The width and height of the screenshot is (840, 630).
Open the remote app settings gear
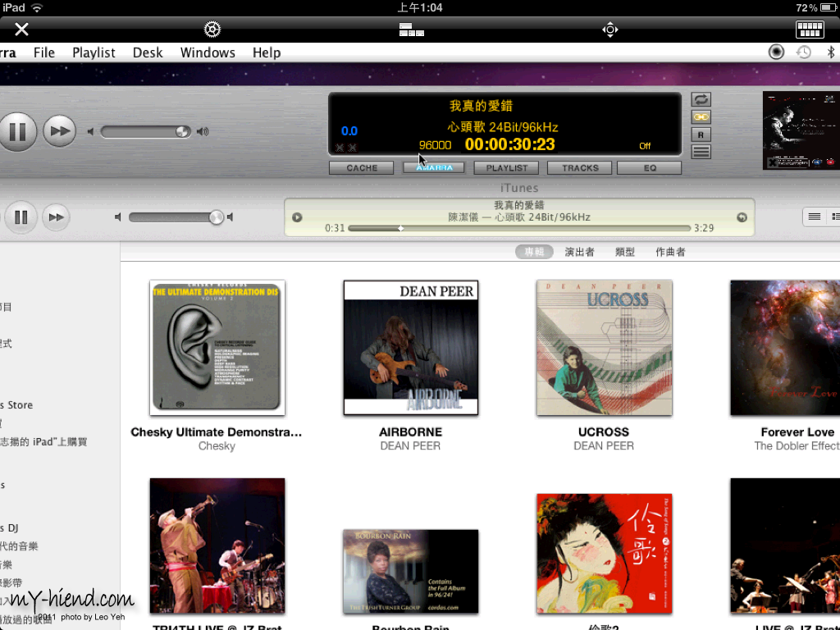212,29
